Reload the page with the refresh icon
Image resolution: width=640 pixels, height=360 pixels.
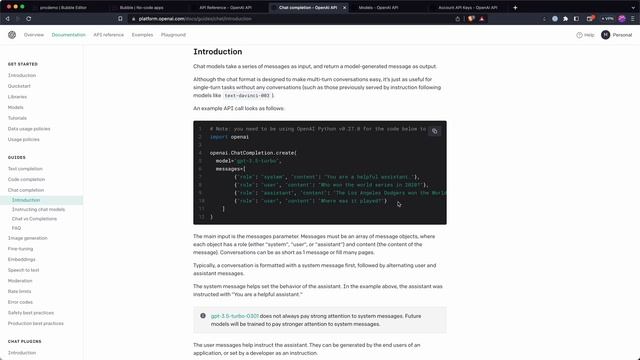click(x=29, y=19)
